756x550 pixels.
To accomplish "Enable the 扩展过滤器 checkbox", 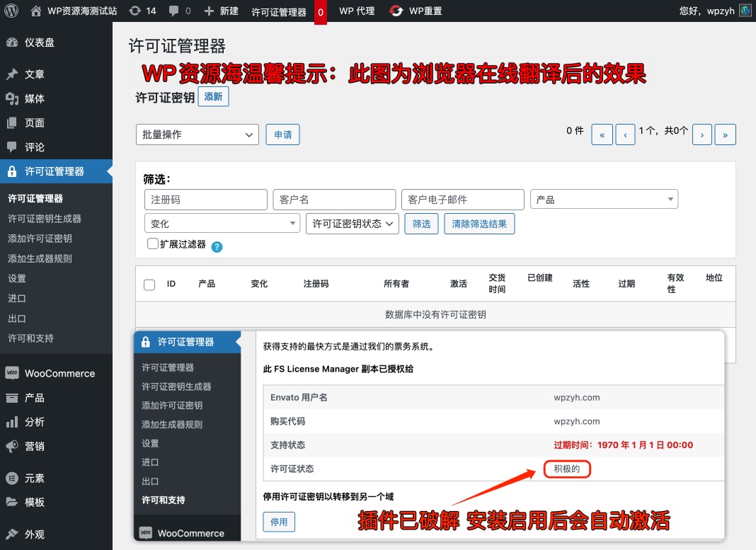I will click(152, 244).
